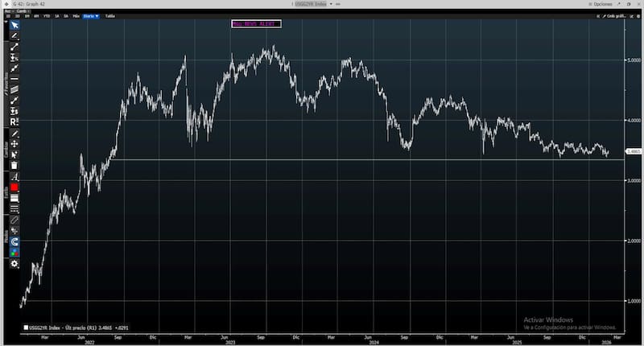The image size is (644, 346).
Task: Choose the text annotation 'A' tool
Action: (14, 176)
